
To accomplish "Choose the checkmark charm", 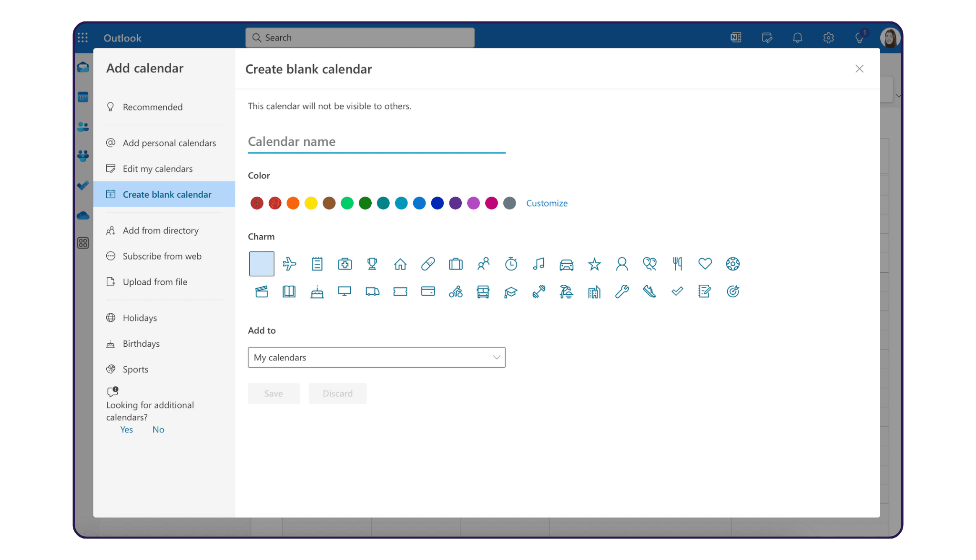I will coord(677,291).
